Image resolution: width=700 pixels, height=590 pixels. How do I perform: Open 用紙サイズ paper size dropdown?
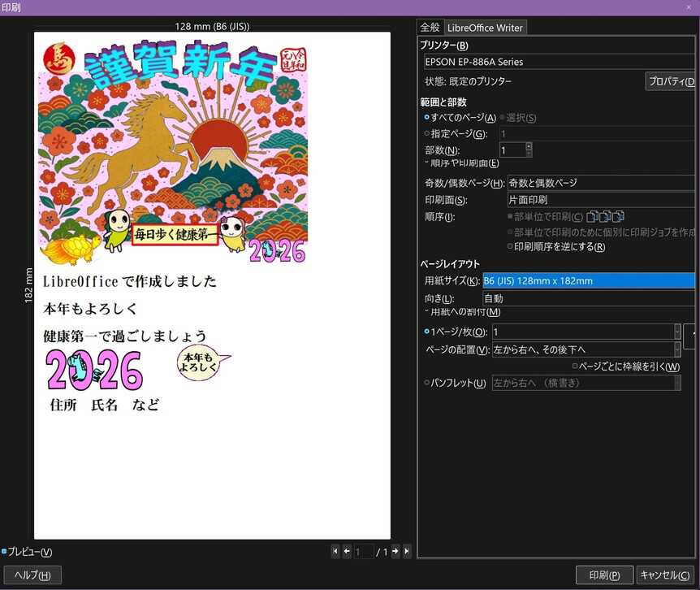588,281
